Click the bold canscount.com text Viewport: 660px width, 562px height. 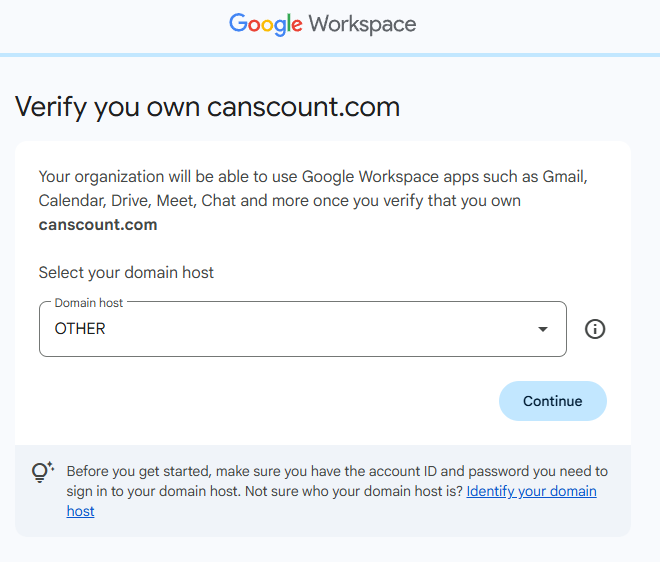click(98, 225)
